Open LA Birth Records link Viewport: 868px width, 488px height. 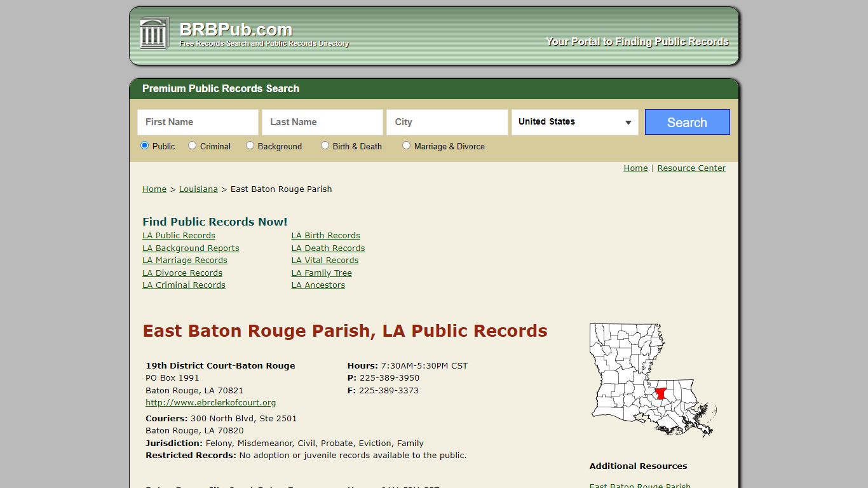(326, 236)
